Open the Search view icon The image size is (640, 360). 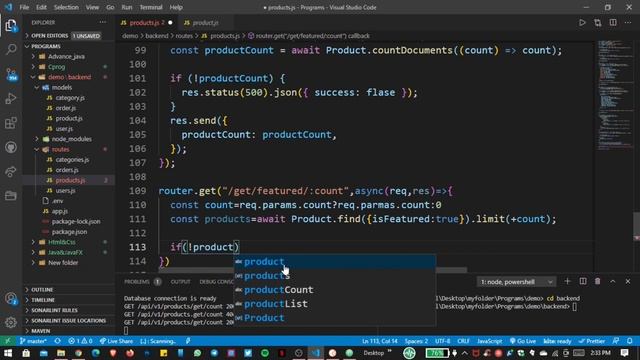click(11, 49)
